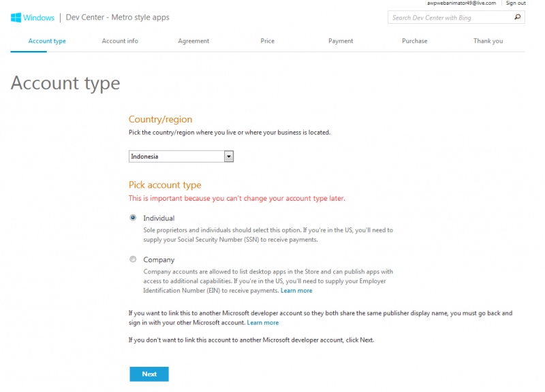Switch to the Account info tab
Image resolution: width=545 pixels, height=392 pixels.
[120, 41]
